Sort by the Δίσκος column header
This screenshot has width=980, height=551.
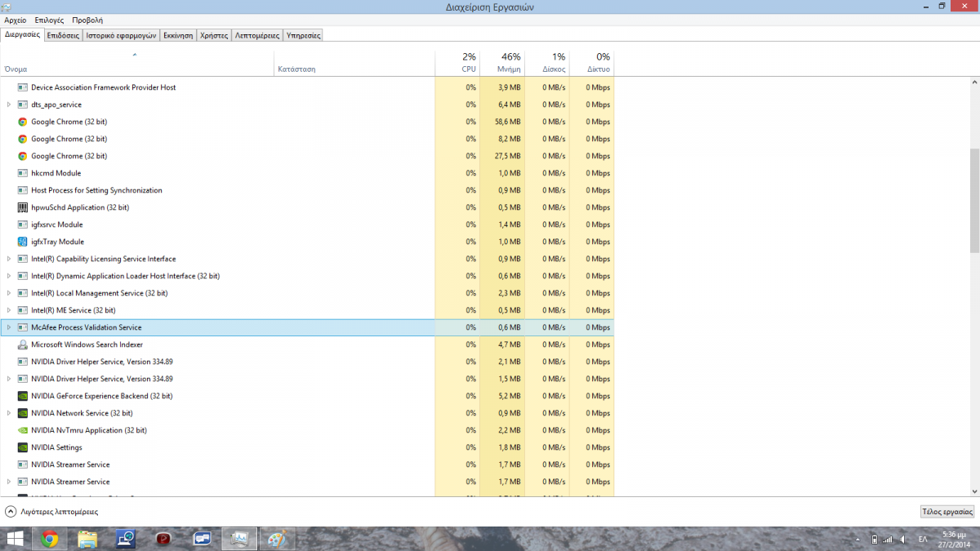pyautogui.click(x=546, y=63)
